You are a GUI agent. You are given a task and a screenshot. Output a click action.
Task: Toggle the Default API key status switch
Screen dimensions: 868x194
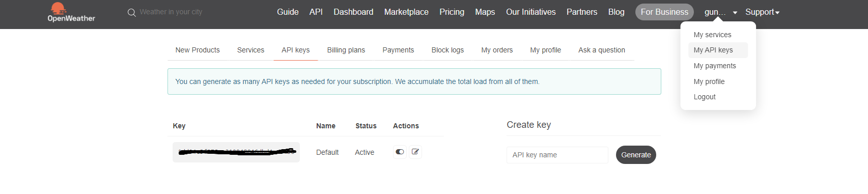[x=400, y=152]
